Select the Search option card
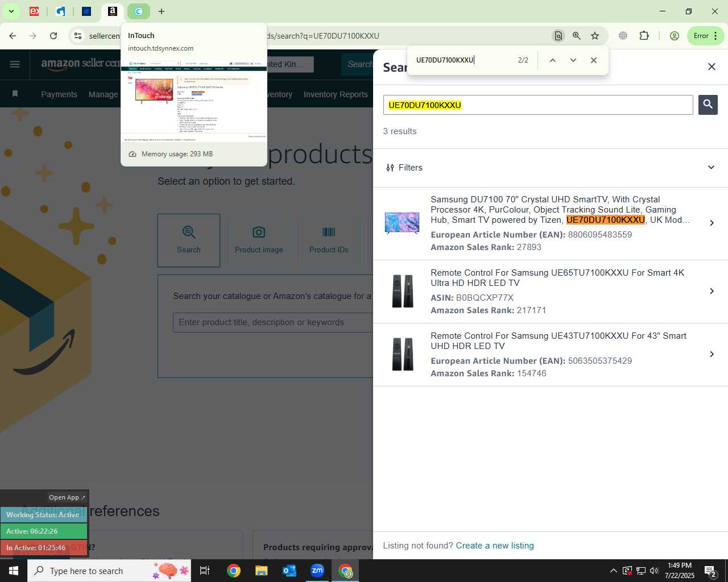728x582 pixels. point(189,240)
